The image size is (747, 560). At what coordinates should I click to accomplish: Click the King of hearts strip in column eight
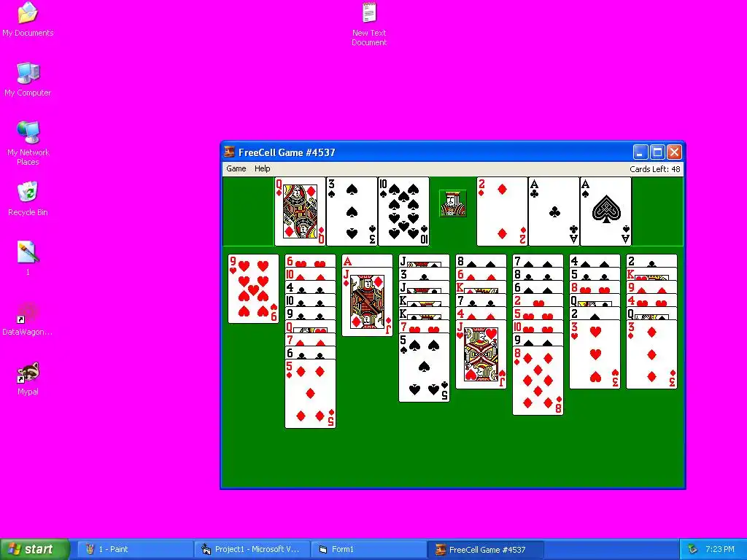[651, 274]
